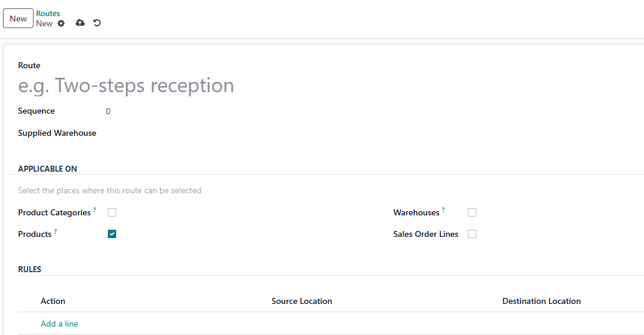Viewport: 644px width, 335px height.
Task: Enable the Product Categories checkbox
Action: point(112,212)
